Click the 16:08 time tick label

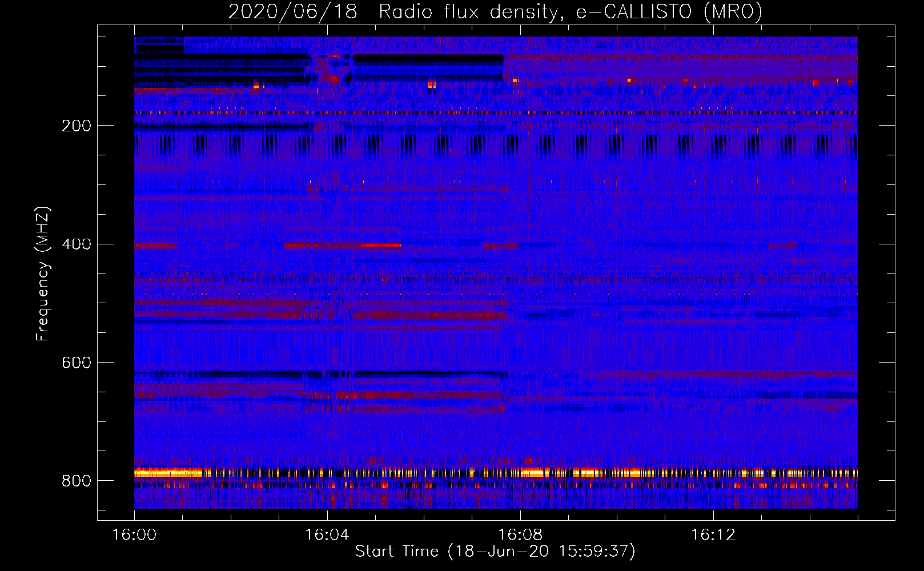pyautogui.click(x=520, y=535)
